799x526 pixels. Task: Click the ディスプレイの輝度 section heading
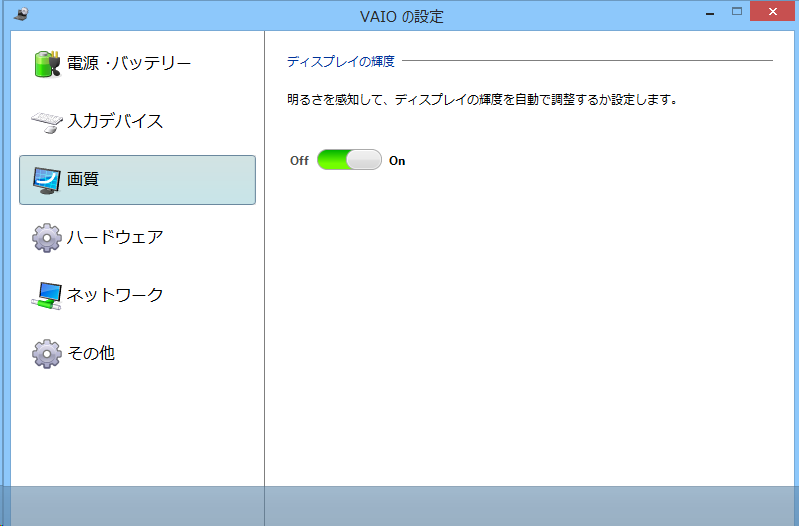340,62
